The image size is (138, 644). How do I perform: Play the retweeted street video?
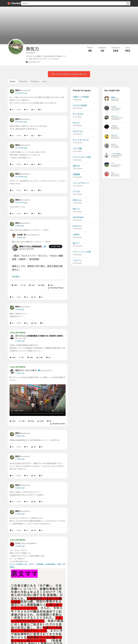(12, 411)
